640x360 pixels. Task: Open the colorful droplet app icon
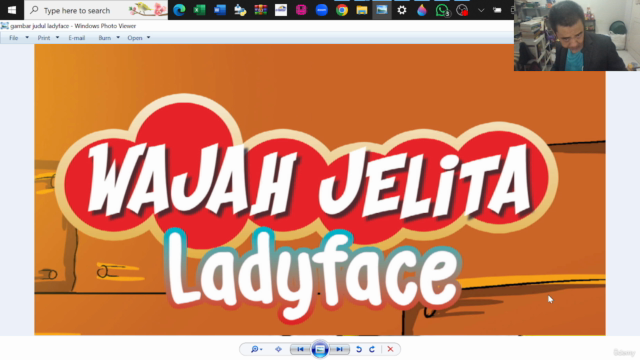click(422, 10)
